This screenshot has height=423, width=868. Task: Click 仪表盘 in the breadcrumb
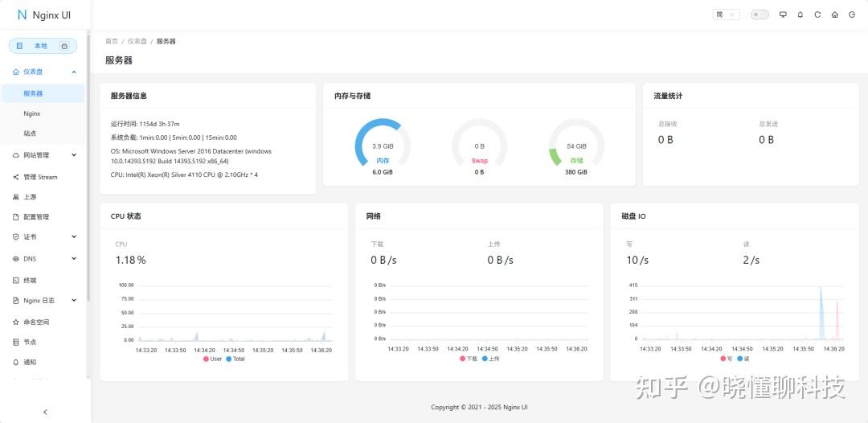(x=137, y=42)
